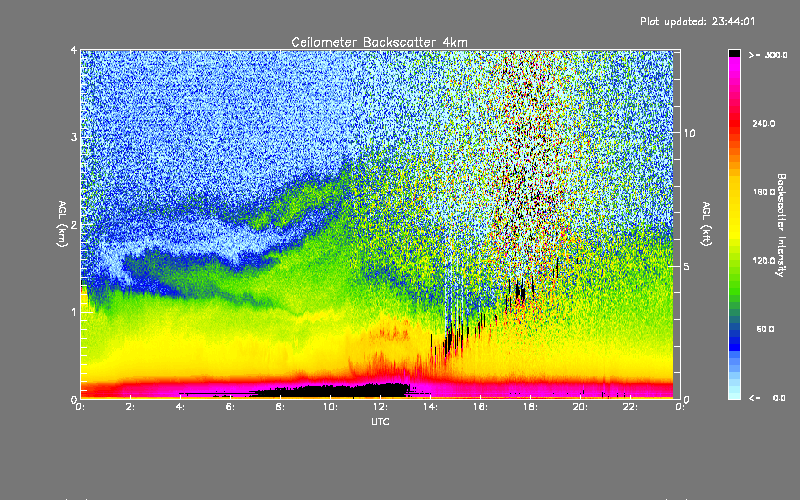Click the "Ceilometer Backscatter 4km" plot title
The image size is (800, 500).
point(379,42)
